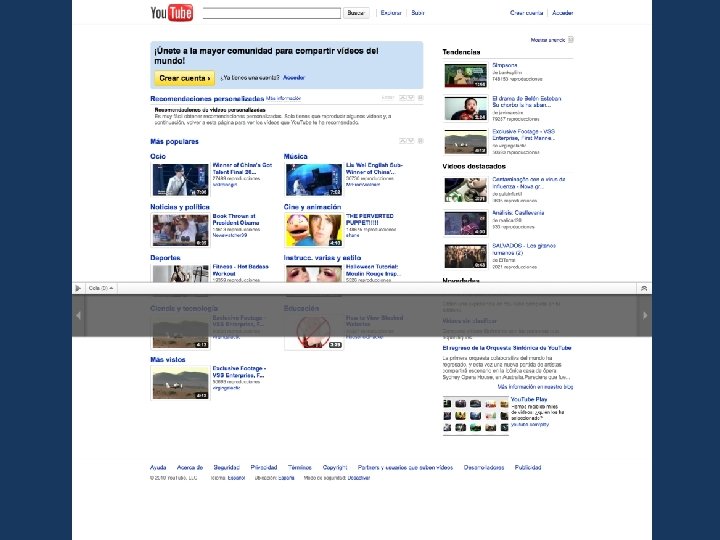Screen dimensions: 720x540
Task: Open Exclusive Footage thumbnail under Más vistos
Action: click(180, 383)
